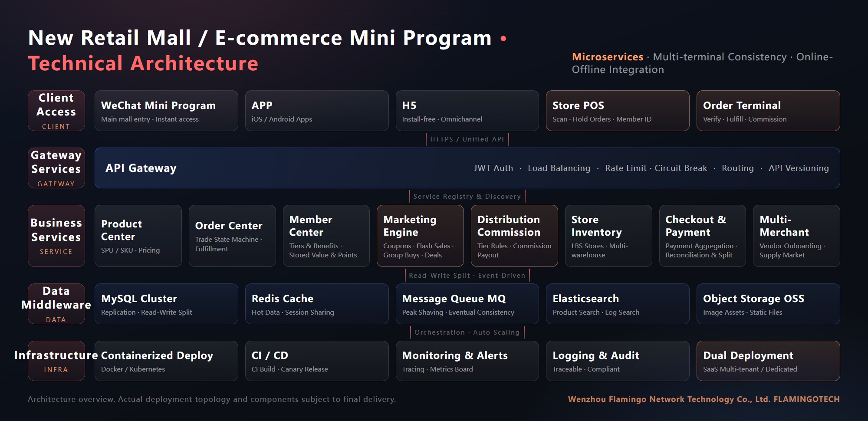Click the Member Center card

pos(326,236)
